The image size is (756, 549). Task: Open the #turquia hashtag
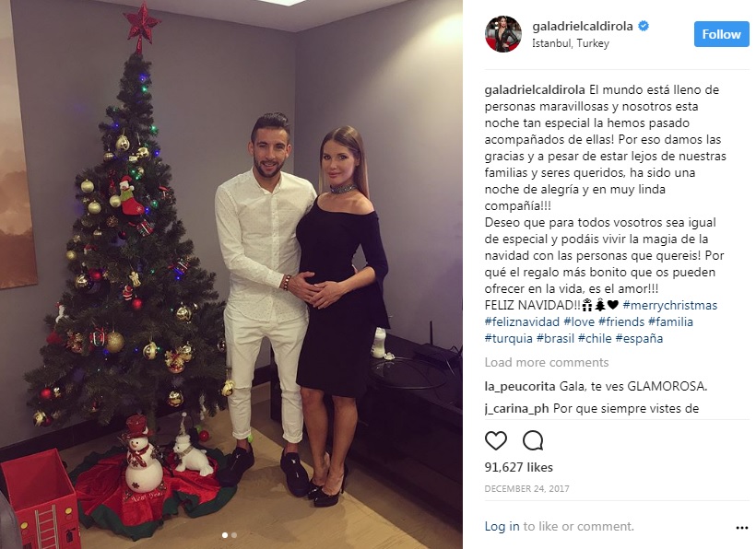coord(509,339)
